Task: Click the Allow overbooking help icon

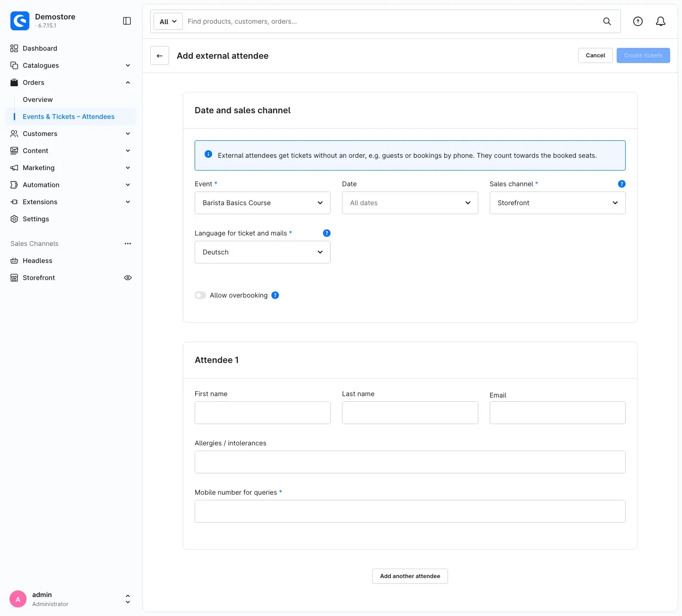Action: (275, 295)
